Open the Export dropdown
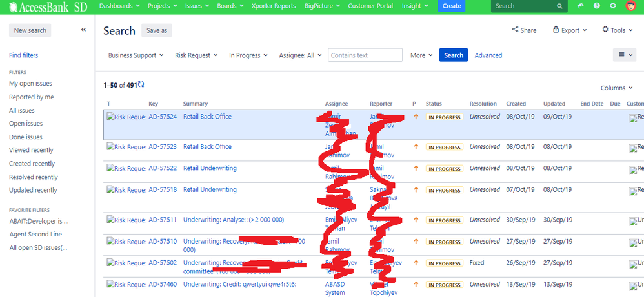 point(570,30)
